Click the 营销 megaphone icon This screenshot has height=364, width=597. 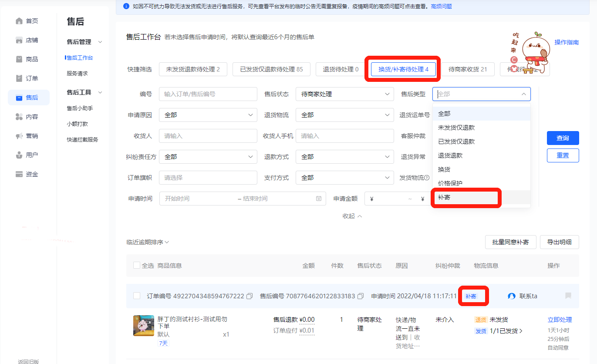[19, 136]
